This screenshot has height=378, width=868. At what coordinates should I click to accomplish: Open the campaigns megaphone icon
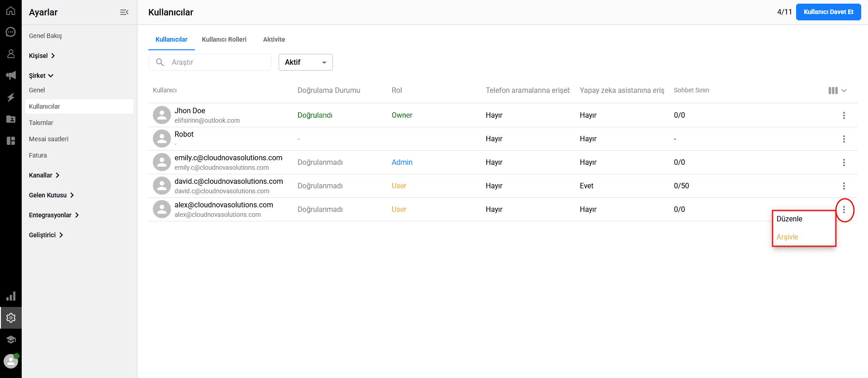11,76
